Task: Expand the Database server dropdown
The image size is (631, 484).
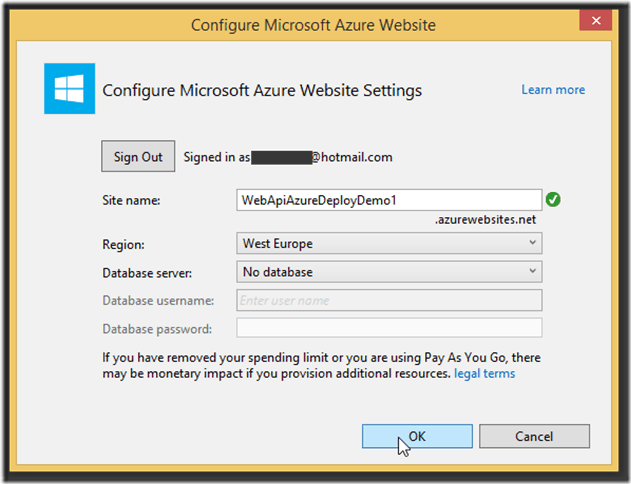Action: click(x=389, y=272)
